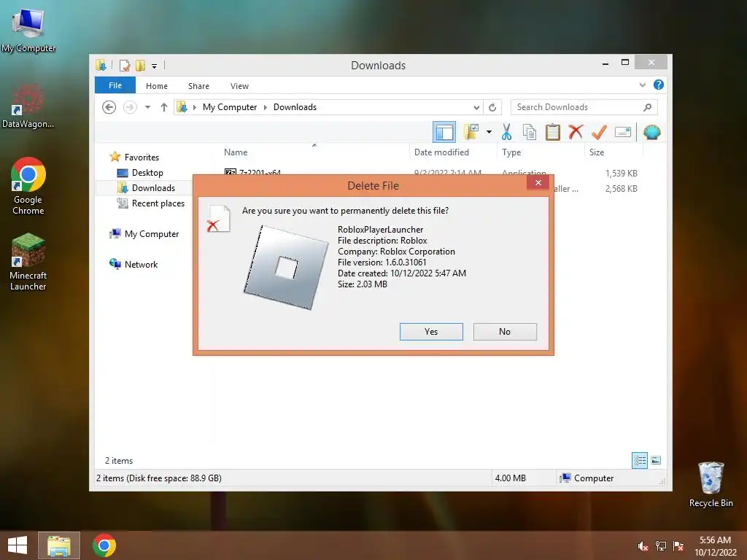Open the Recycle Bin
The image size is (747, 560).
(x=711, y=485)
